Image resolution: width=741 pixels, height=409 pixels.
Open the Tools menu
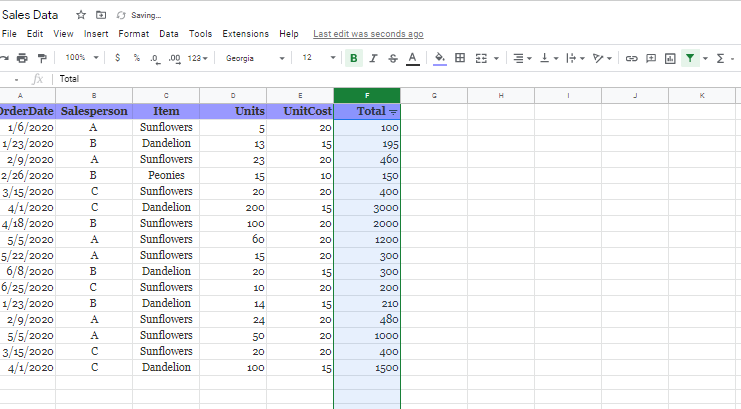point(200,34)
